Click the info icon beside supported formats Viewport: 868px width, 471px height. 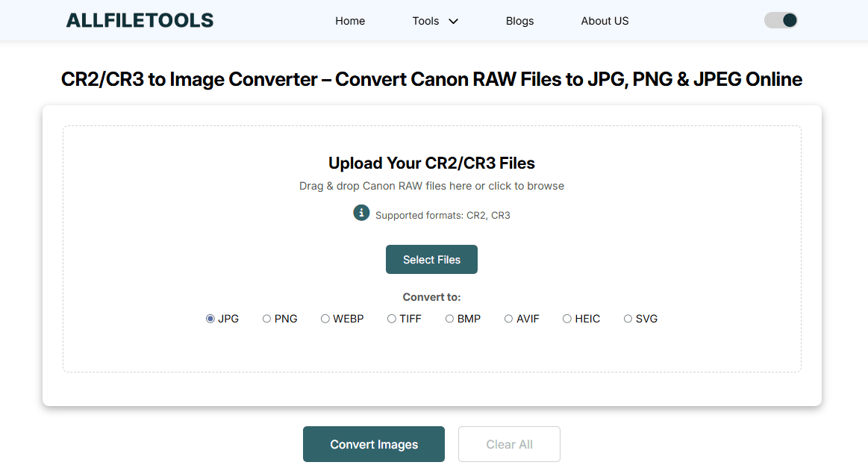click(x=361, y=213)
